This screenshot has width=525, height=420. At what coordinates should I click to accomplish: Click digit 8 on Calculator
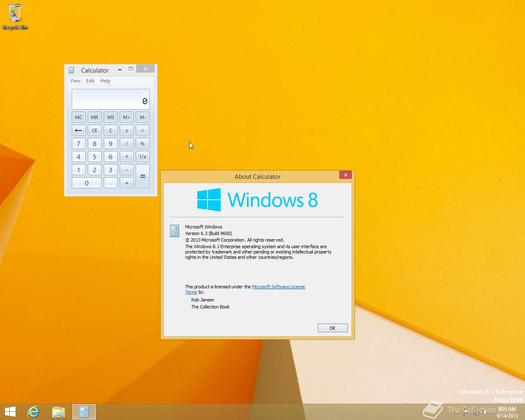(x=95, y=144)
